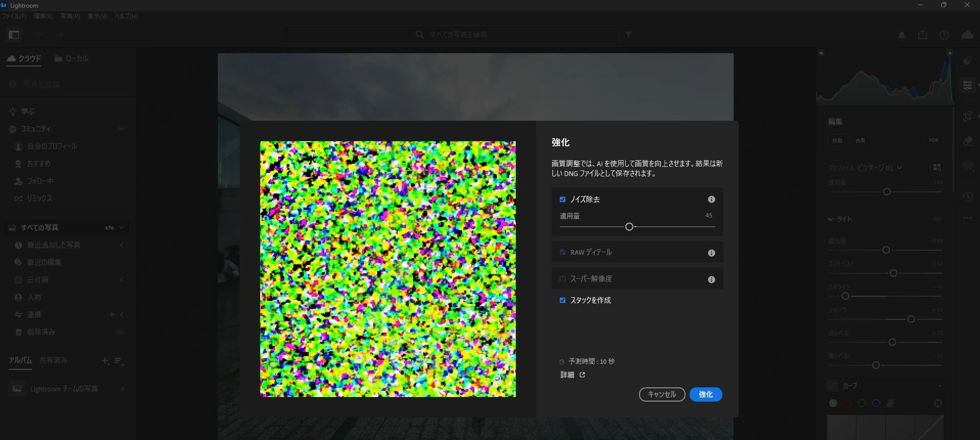Select the crop and rotate tool
The width and height of the screenshot is (980, 440).
pos(967,117)
